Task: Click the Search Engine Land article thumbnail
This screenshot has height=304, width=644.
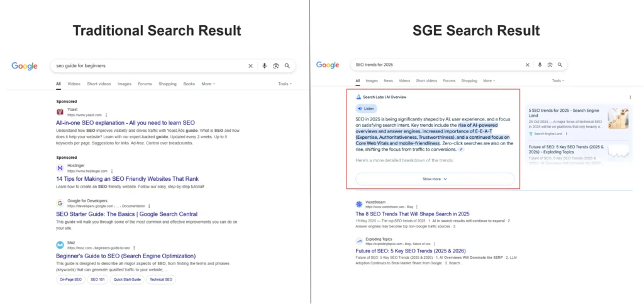Action: 619,117
